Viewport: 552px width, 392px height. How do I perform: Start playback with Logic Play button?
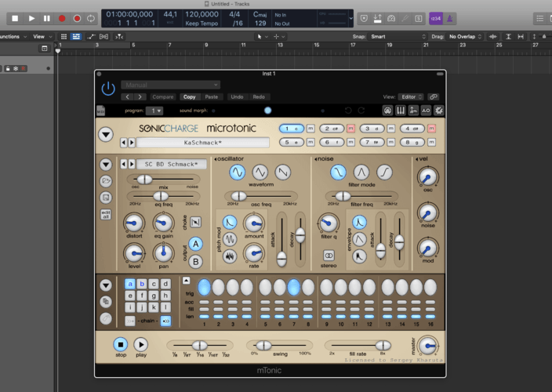[x=31, y=18]
